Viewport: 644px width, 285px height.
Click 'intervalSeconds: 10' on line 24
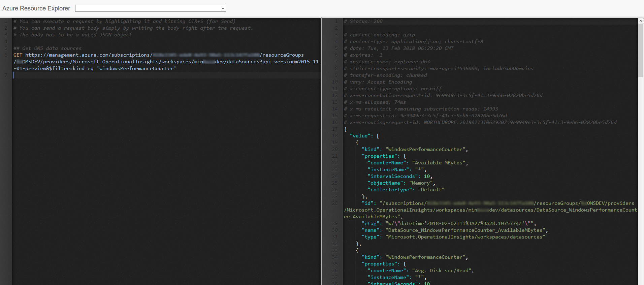400,176
